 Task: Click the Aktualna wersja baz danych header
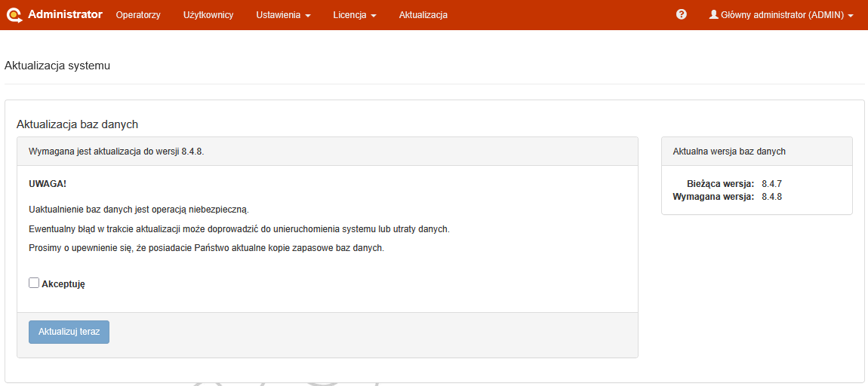[729, 152]
